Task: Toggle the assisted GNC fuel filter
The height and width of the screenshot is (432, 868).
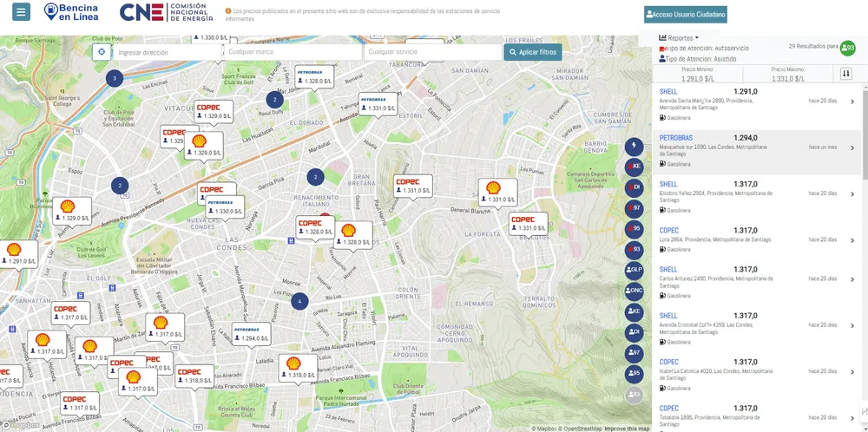Action: point(635,290)
